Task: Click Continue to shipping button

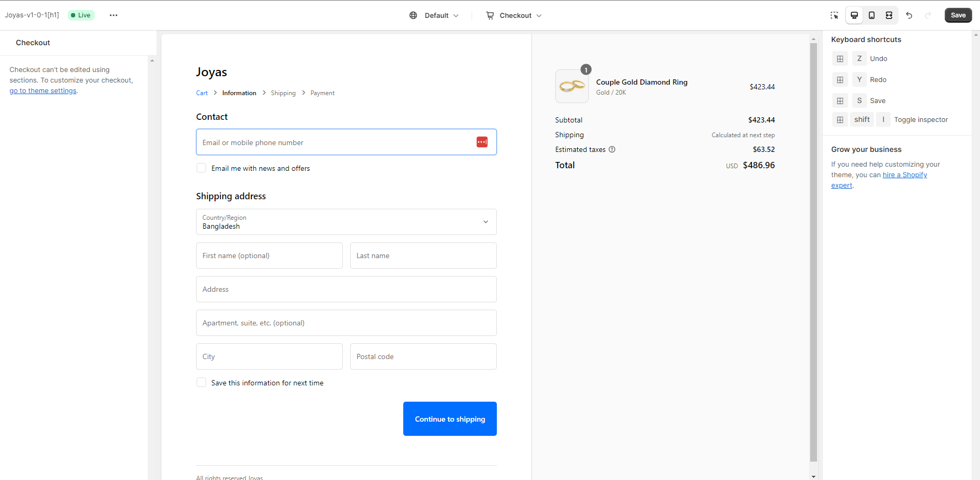Action: 450,419
